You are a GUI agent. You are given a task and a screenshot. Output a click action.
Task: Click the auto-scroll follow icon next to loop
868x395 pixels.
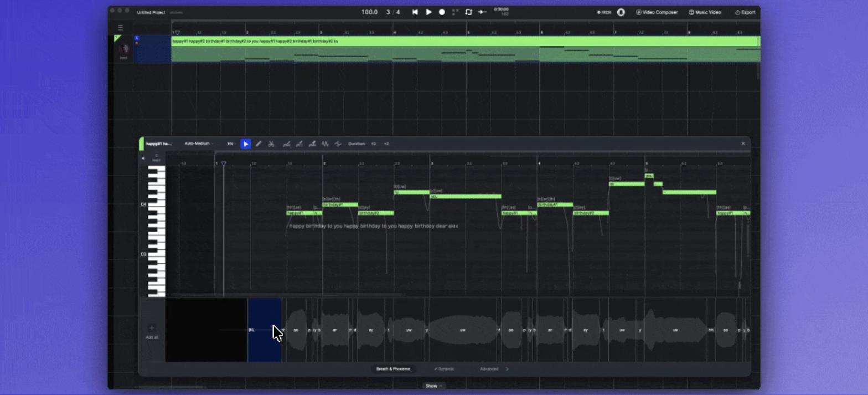pos(482,12)
